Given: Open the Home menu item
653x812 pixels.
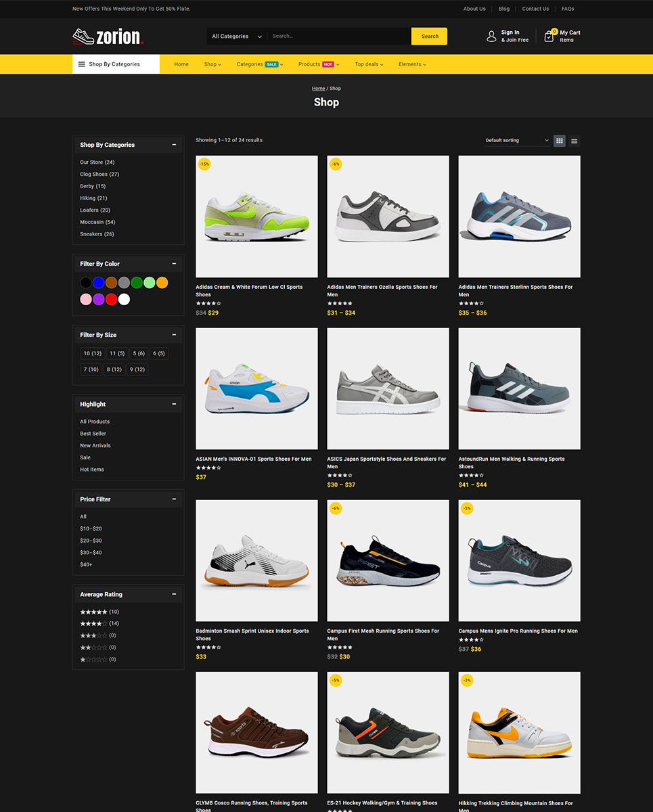Looking at the screenshot, I should coord(181,64).
